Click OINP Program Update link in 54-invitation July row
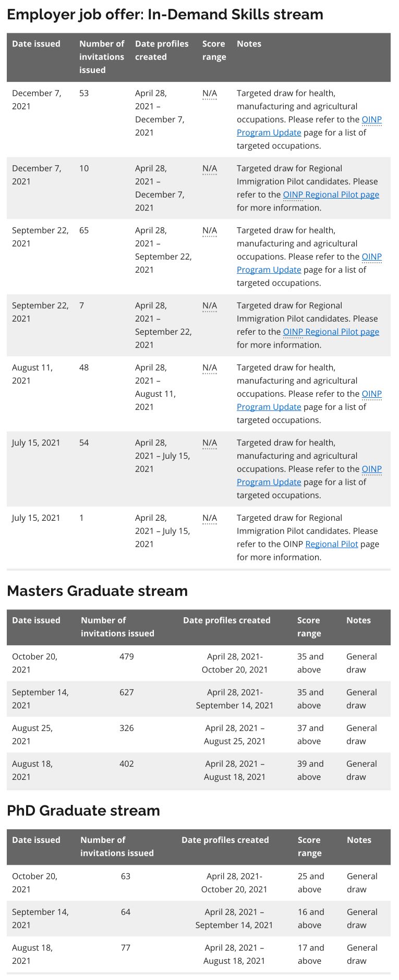The height and width of the screenshot is (980, 399). point(269,482)
